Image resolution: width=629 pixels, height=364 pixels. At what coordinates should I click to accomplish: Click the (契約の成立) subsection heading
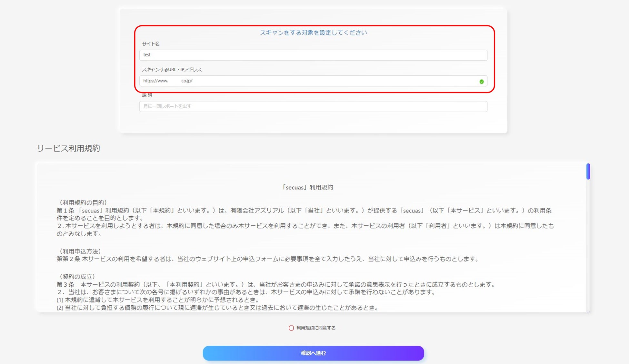point(77,276)
